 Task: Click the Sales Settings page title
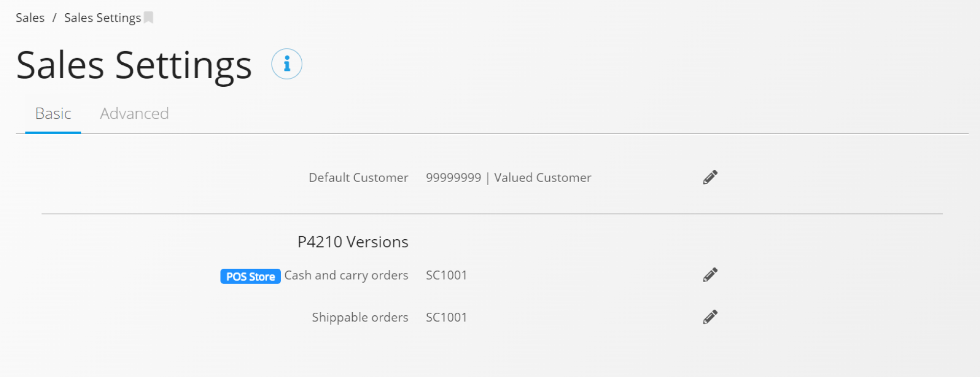(x=134, y=65)
